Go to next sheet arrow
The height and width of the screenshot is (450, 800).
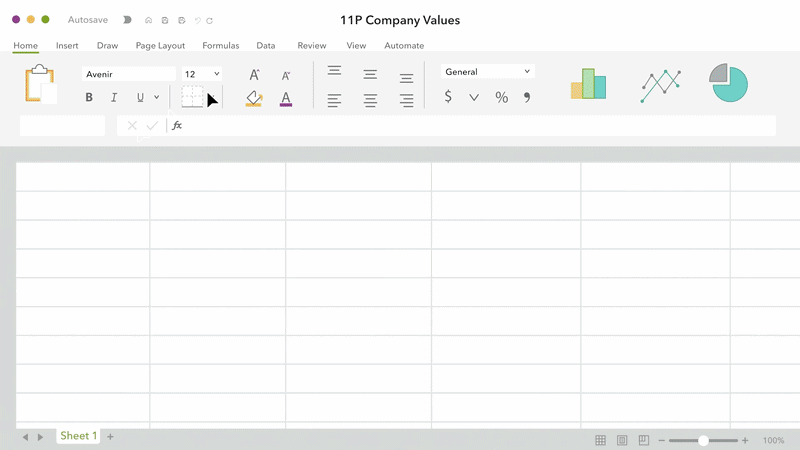point(40,437)
